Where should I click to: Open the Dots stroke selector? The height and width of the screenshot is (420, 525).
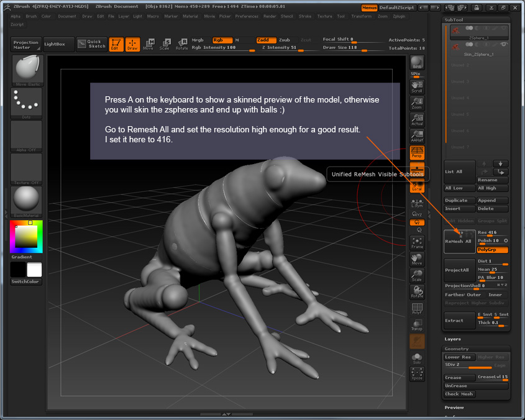(26, 104)
